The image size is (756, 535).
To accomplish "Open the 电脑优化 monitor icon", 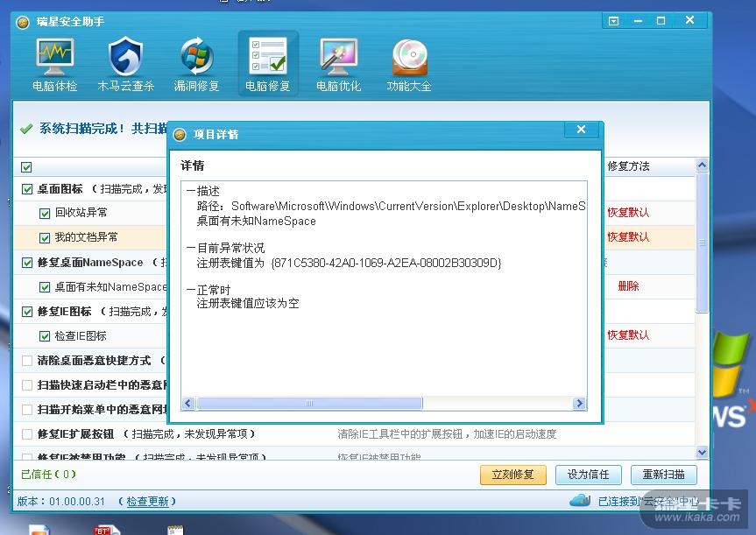I will coord(338,64).
